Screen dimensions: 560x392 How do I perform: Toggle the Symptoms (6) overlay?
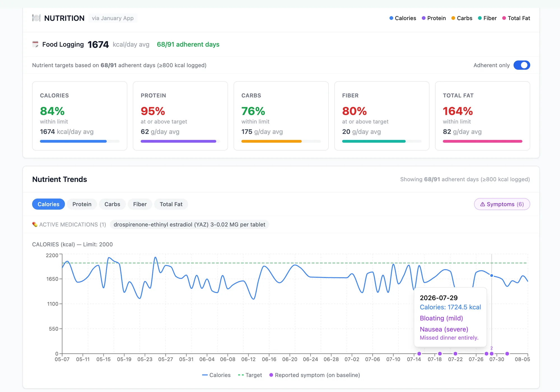pyautogui.click(x=502, y=204)
